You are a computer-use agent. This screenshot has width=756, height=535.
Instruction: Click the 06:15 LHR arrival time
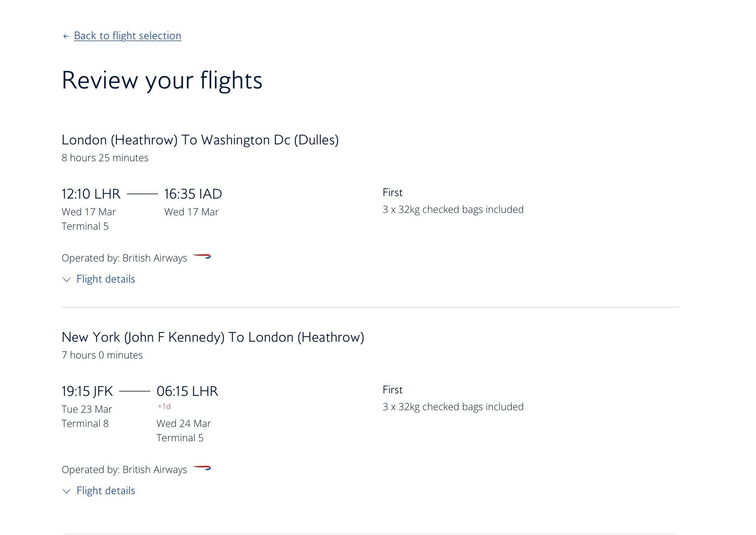pos(187,391)
